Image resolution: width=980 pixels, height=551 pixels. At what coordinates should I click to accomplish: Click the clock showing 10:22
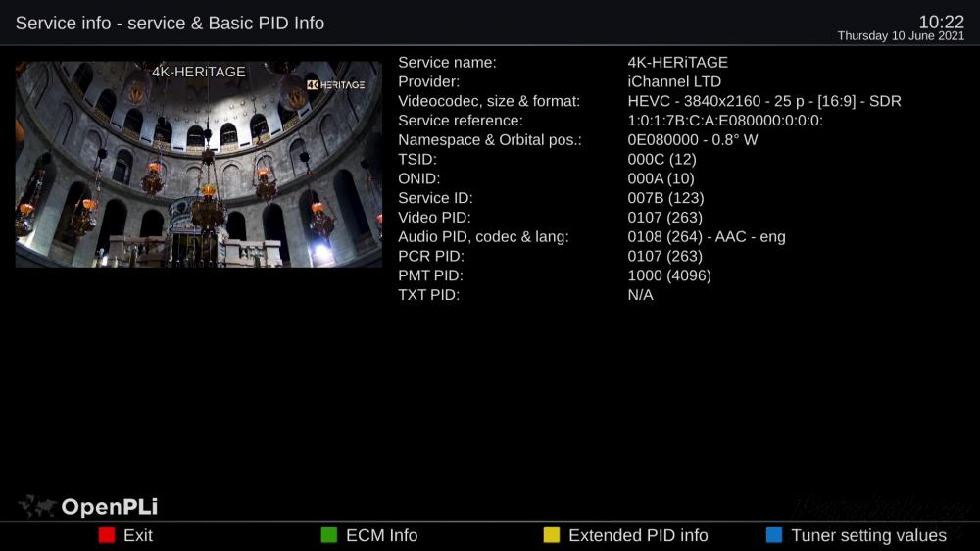pos(941,22)
